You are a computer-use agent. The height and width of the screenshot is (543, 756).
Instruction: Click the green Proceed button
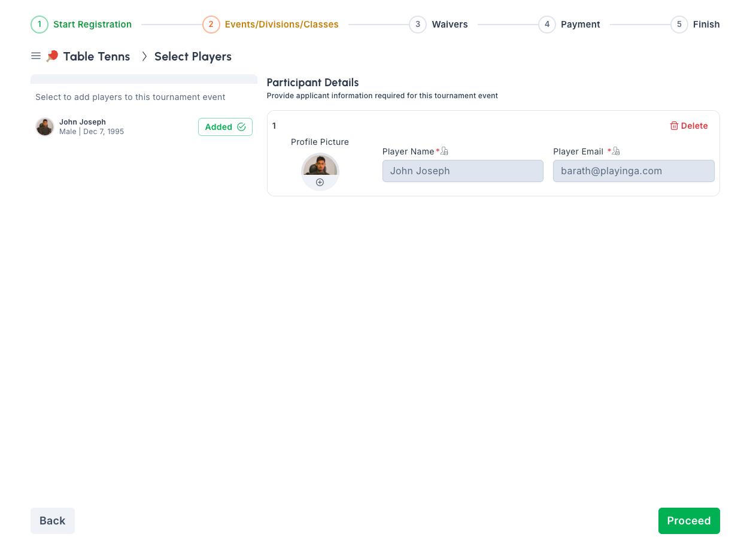point(688,521)
